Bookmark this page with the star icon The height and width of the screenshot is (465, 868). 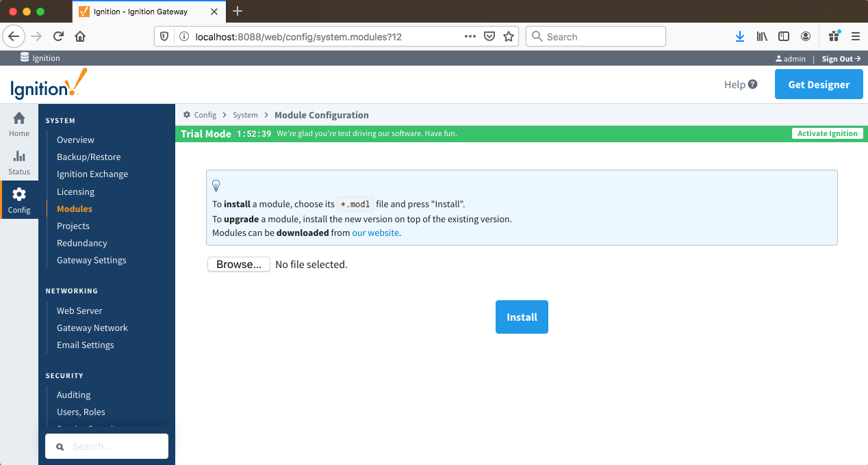point(509,37)
